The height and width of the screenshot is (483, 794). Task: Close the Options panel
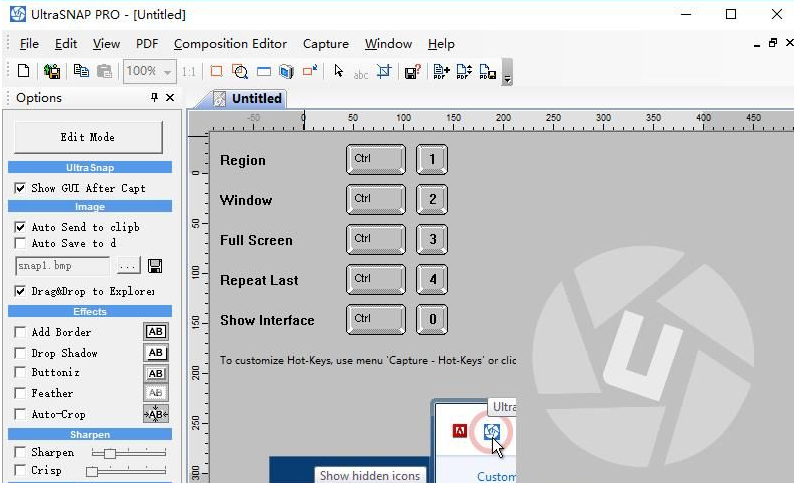coord(170,97)
